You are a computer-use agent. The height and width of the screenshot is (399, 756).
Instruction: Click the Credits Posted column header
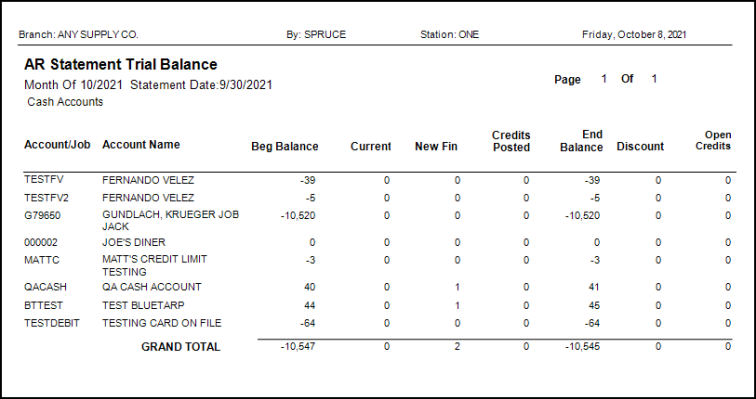(511, 141)
